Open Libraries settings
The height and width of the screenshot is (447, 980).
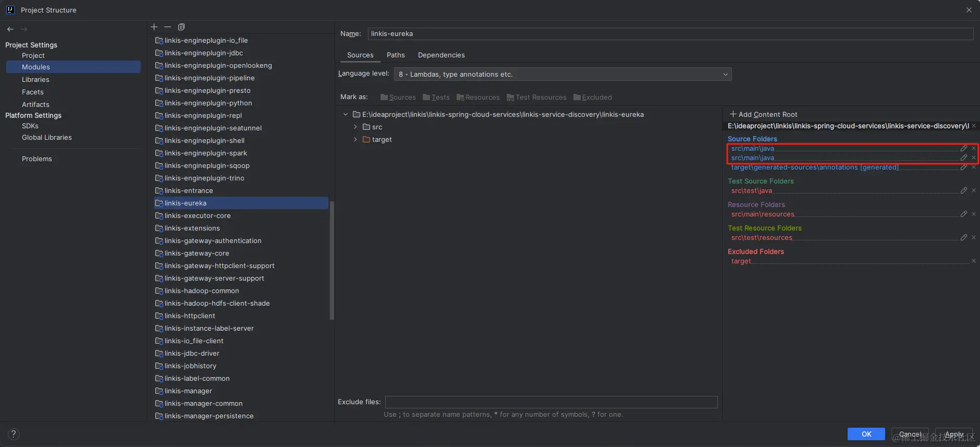[35, 79]
